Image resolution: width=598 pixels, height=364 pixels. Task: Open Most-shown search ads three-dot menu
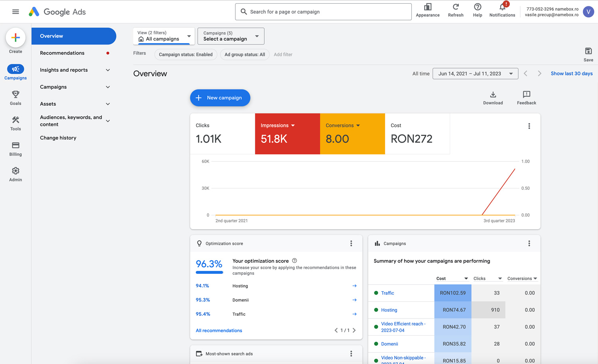tap(351, 354)
